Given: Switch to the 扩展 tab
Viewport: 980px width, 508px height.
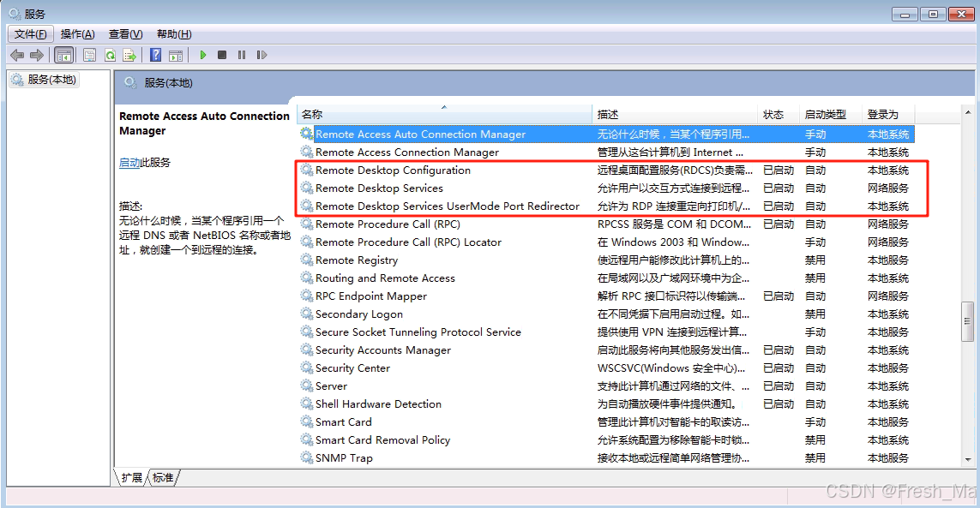Looking at the screenshot, I should pyautogui.click(x=131, y=478).
